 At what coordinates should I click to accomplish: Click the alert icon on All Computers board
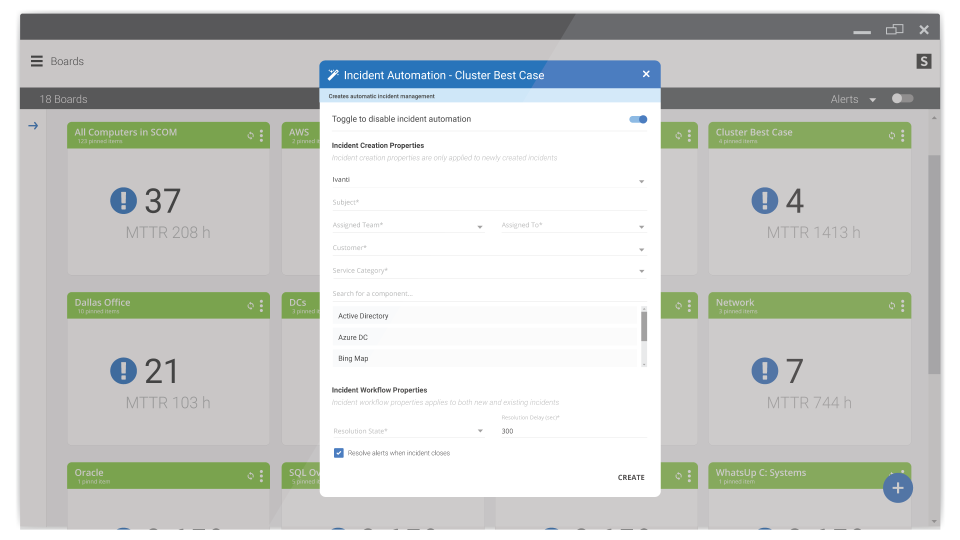point(123,200)
